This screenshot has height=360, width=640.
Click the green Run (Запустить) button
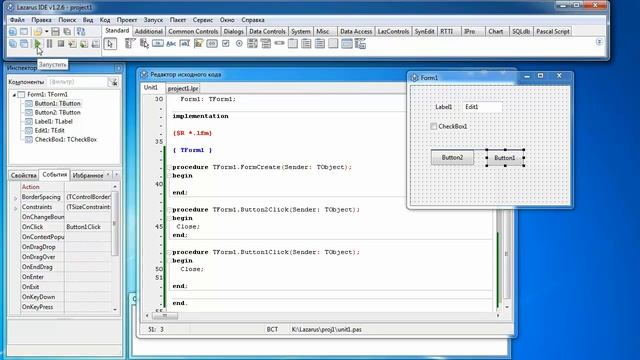38,43
